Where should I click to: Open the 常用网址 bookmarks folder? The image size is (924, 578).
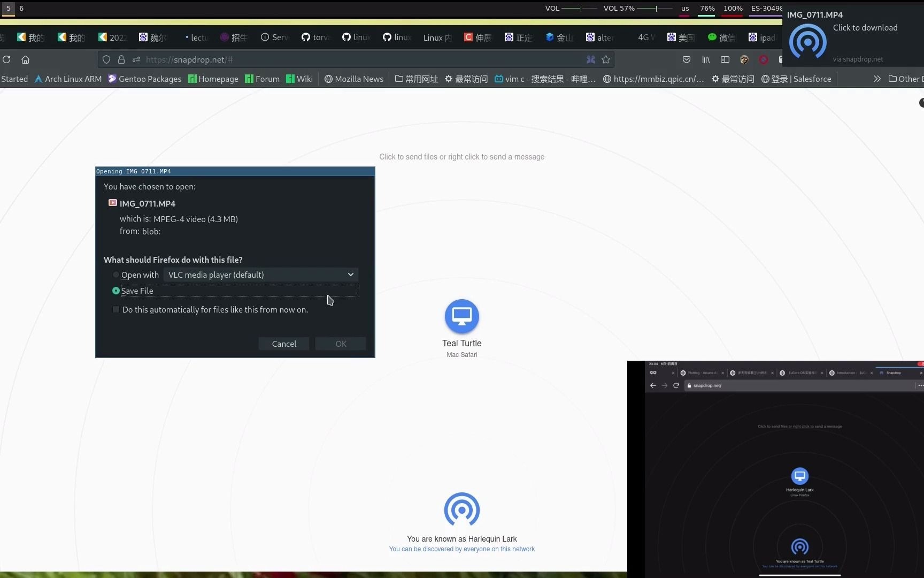pyautogui.click(x=417, y=79)
